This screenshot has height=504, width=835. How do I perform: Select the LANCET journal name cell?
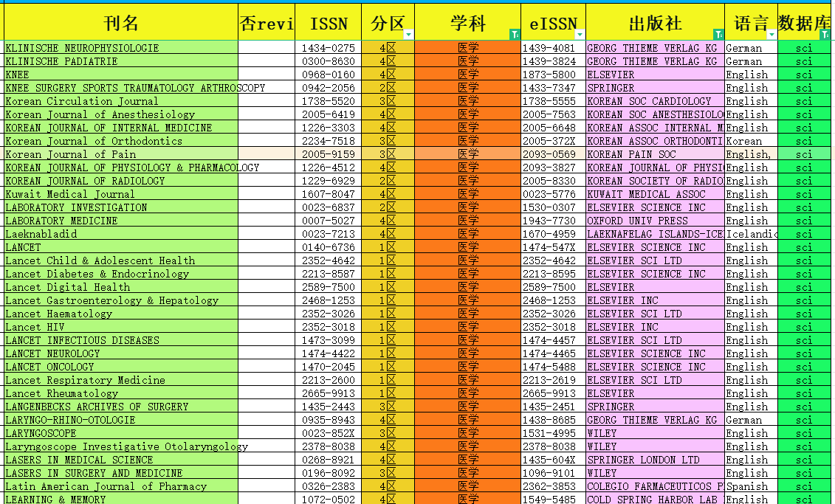(121, 247)
